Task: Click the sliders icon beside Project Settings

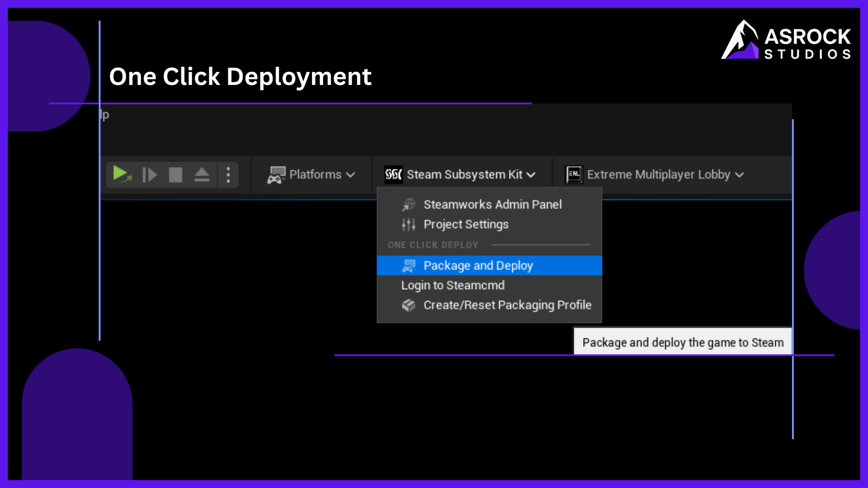Action: tap(409, 225)
